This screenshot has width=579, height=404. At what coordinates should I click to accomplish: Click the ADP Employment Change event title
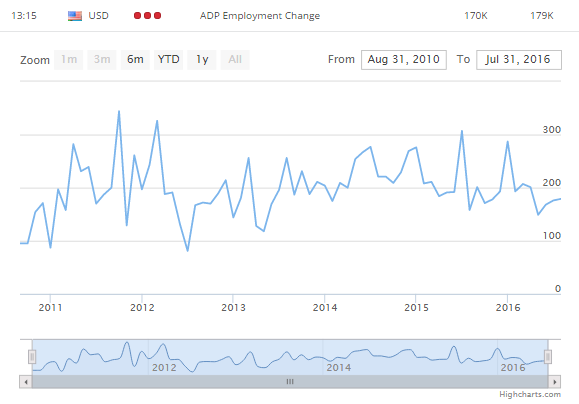click(x=260, y=16)
